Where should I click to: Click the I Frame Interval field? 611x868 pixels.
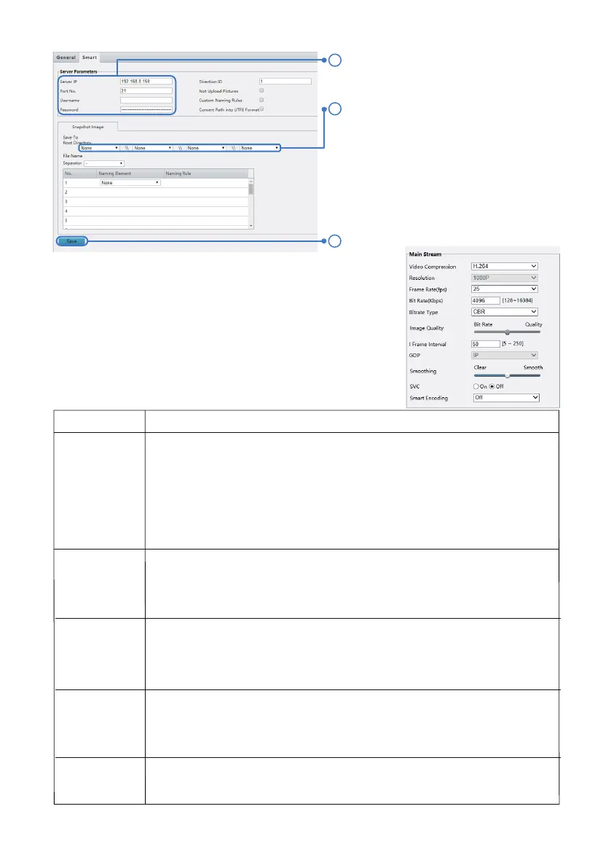[x=486, y=344]
